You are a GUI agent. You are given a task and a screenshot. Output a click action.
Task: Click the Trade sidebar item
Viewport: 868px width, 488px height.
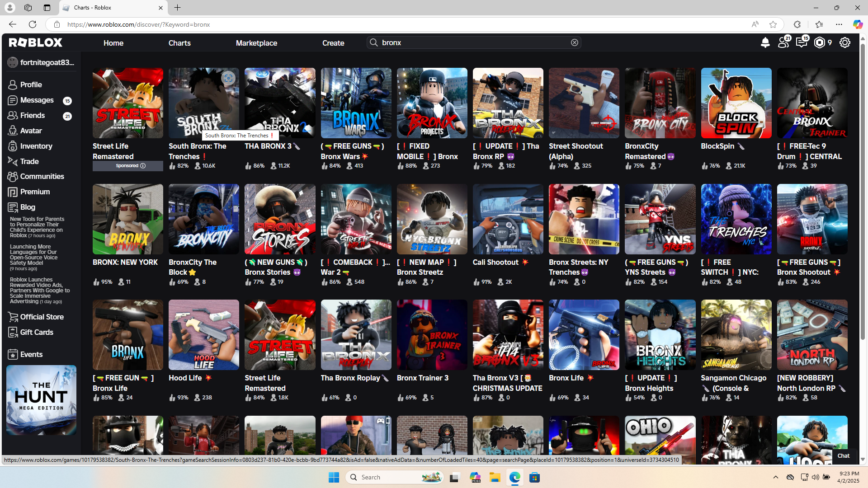(29, 161)
